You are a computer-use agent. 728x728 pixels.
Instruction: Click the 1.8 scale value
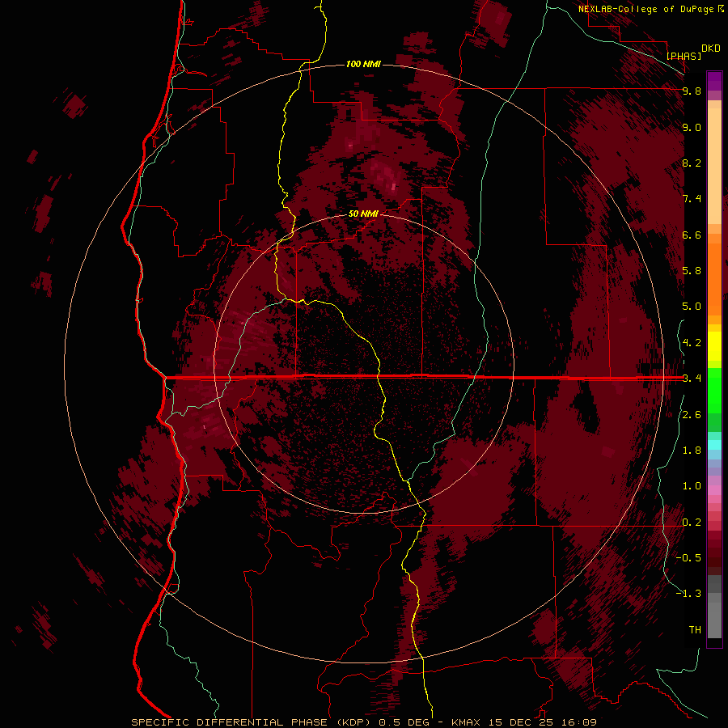[x=692, y=451]
